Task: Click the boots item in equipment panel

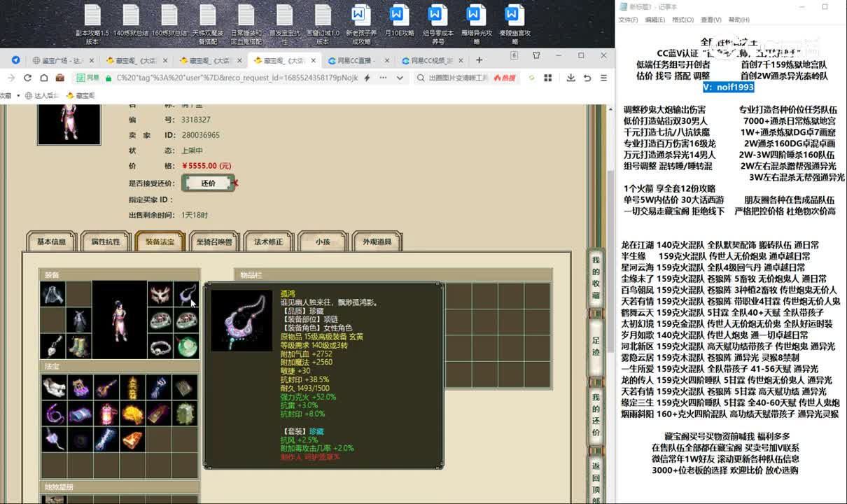Action: [78, 345]
